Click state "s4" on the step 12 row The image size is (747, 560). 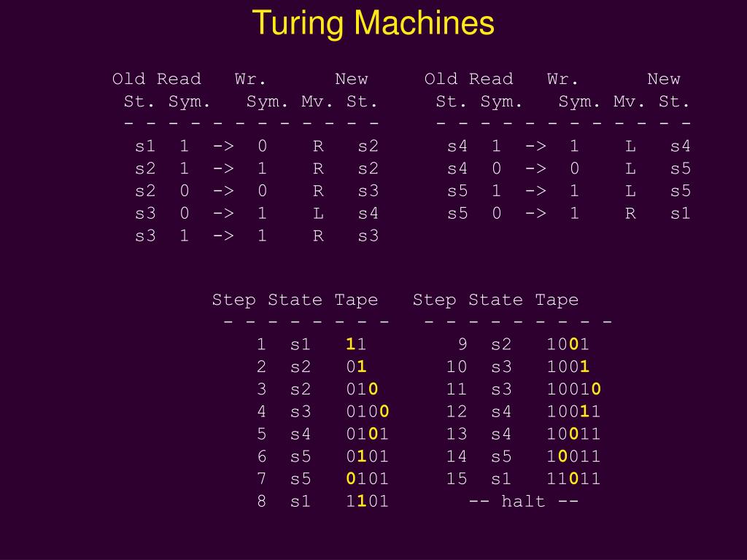coord(501,411)
